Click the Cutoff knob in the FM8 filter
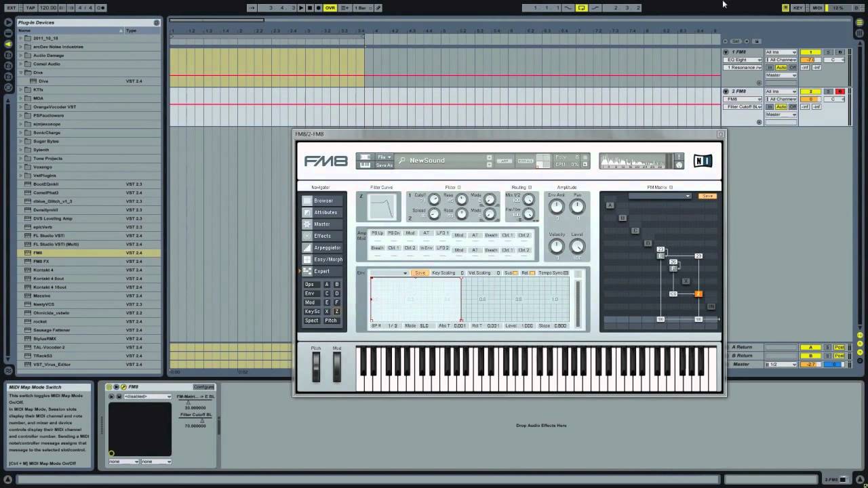 click(x=434, y=200)
